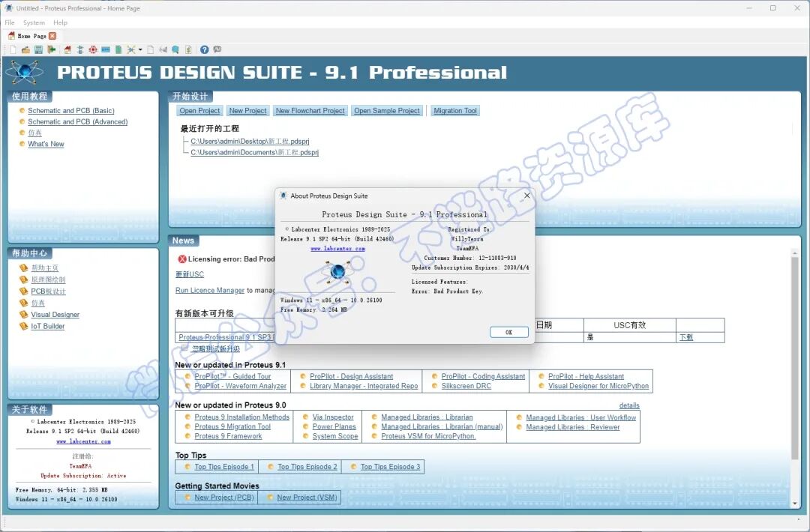Screen dimensions: 810x532
Task: Click the New Flowchart Project button
Action: (310, 110)
